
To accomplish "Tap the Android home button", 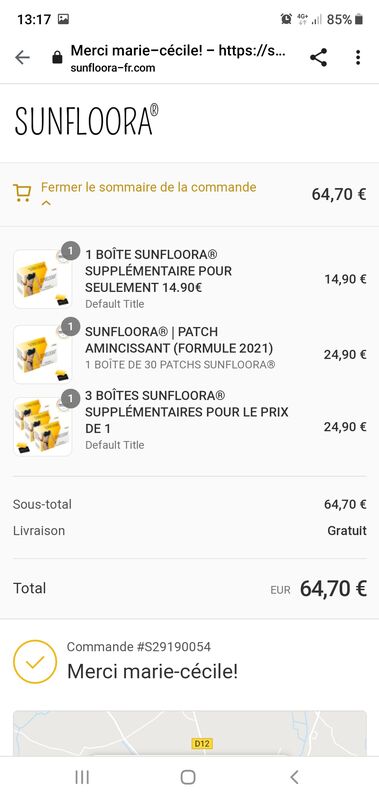I will click(x=188, y=777).
